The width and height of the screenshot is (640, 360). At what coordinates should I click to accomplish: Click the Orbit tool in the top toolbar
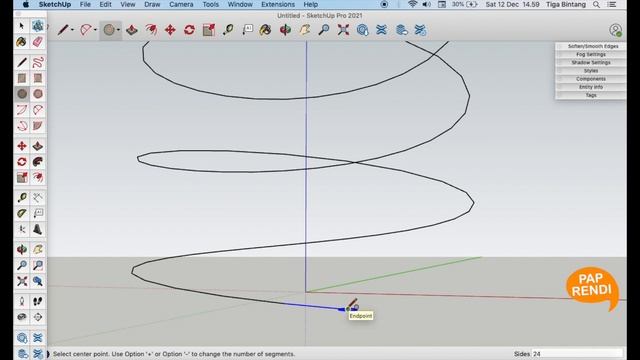point(285,30)
